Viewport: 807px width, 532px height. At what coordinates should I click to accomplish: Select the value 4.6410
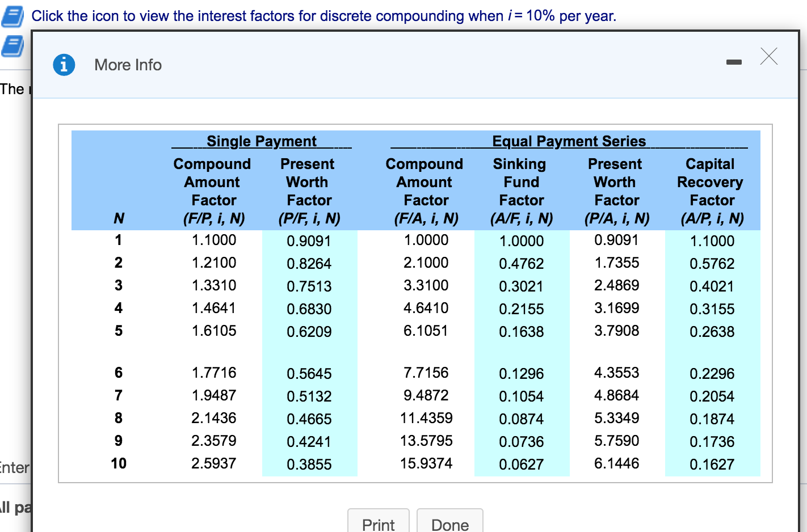pos(426,308)
